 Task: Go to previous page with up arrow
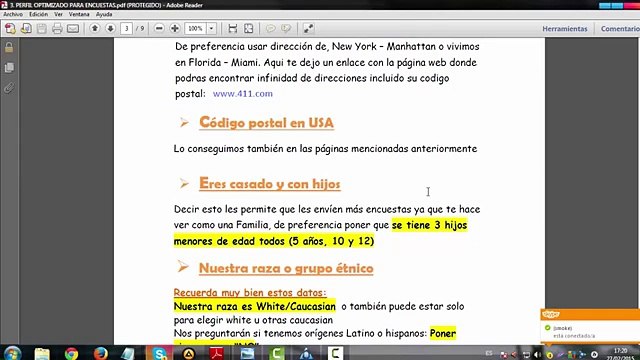coord(95,28)
